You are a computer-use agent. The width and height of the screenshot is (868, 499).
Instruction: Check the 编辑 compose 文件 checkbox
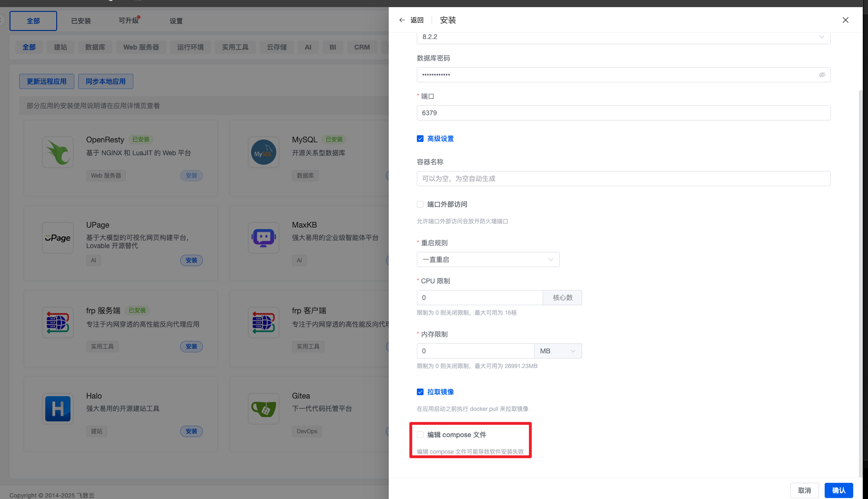pos(420,435)
